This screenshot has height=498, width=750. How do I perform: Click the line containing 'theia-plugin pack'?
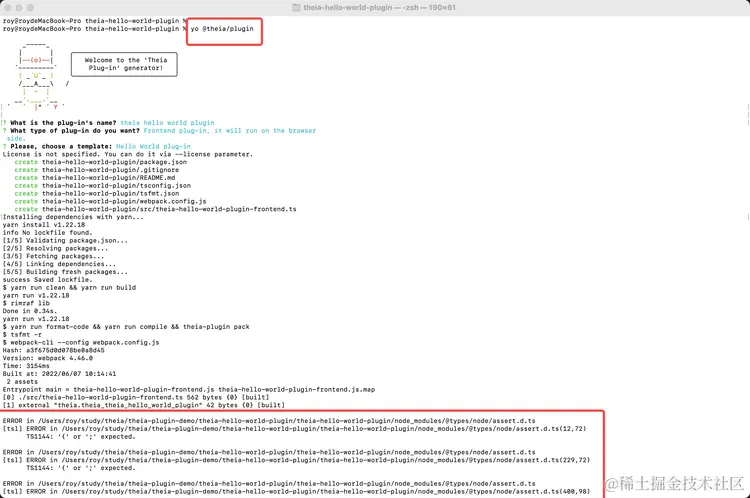(126, 327)
